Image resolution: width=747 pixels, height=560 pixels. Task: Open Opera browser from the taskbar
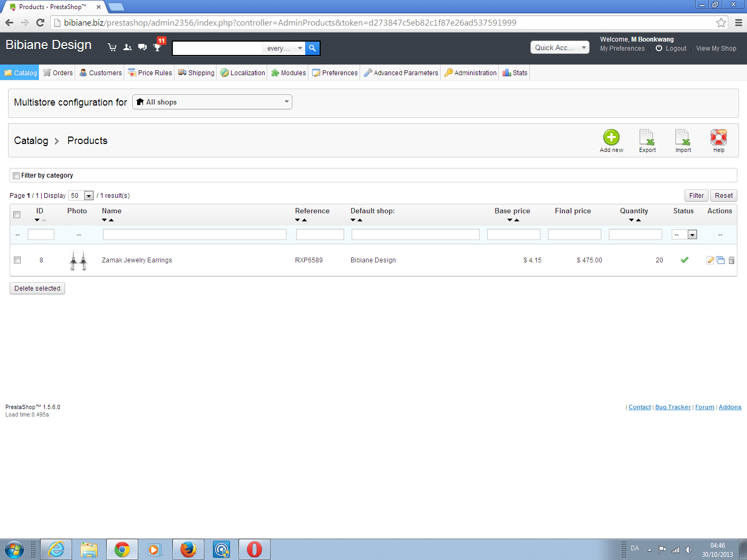[x=254, y=549]
